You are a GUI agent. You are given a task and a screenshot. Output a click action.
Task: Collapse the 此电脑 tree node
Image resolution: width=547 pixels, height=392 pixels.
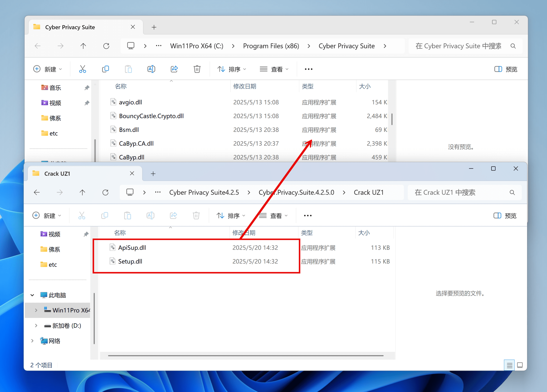pos(32,295)
